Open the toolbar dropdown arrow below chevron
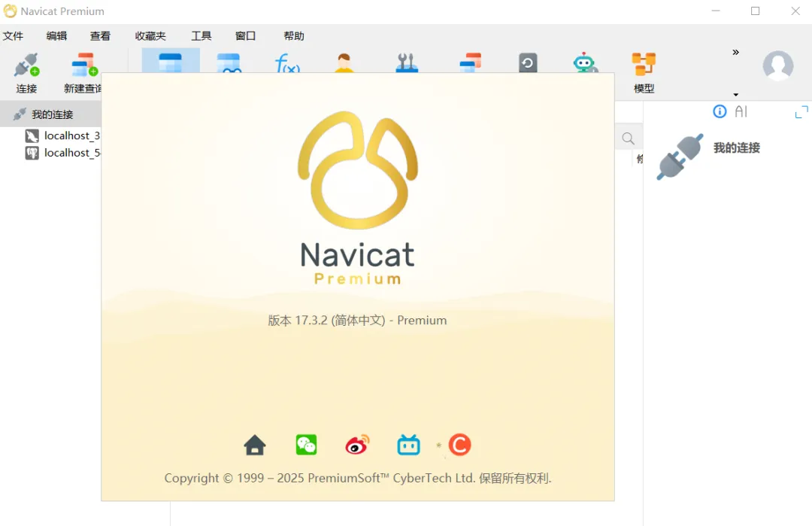 735,95
